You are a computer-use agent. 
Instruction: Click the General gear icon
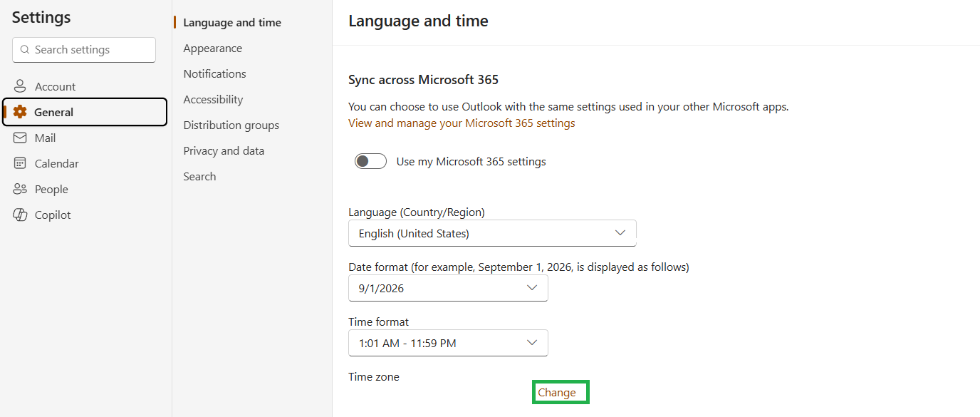[20, 112]
